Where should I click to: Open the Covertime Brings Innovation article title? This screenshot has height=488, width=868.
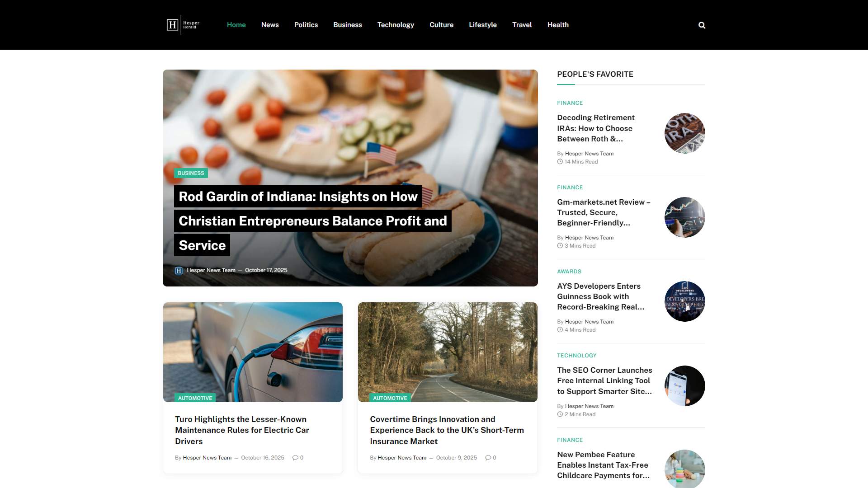click(447, 430)
